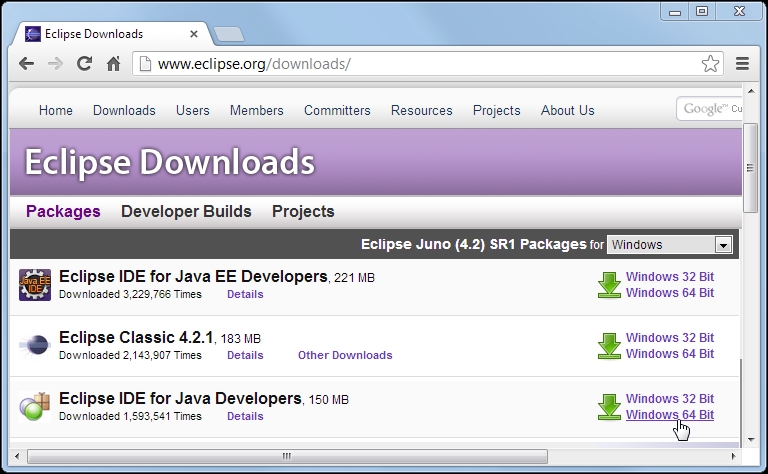Screen dimensions: 768x474
Task: Open Details for Java Developers
Action: point(245,416)
